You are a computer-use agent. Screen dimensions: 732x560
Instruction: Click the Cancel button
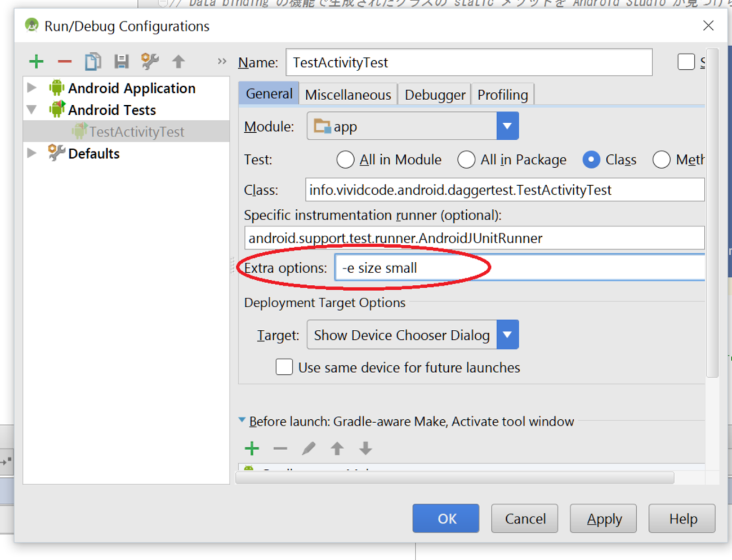[x=525, y=518]
